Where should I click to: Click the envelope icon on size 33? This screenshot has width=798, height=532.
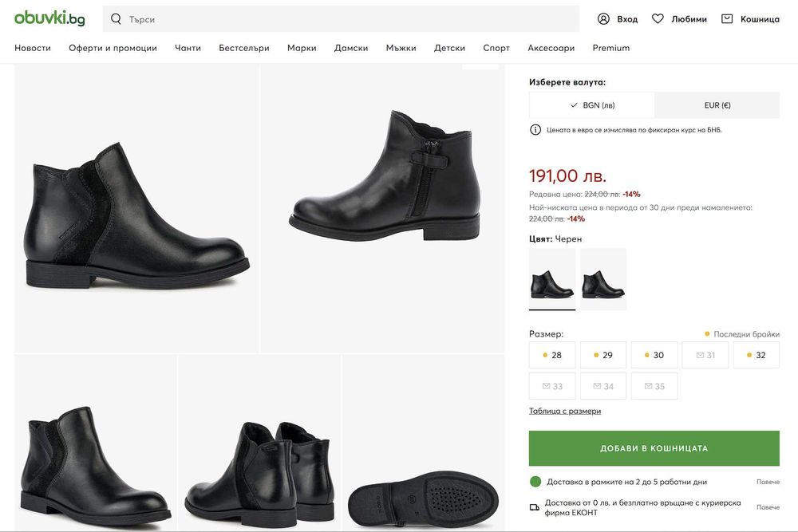(x=547, y=386)
